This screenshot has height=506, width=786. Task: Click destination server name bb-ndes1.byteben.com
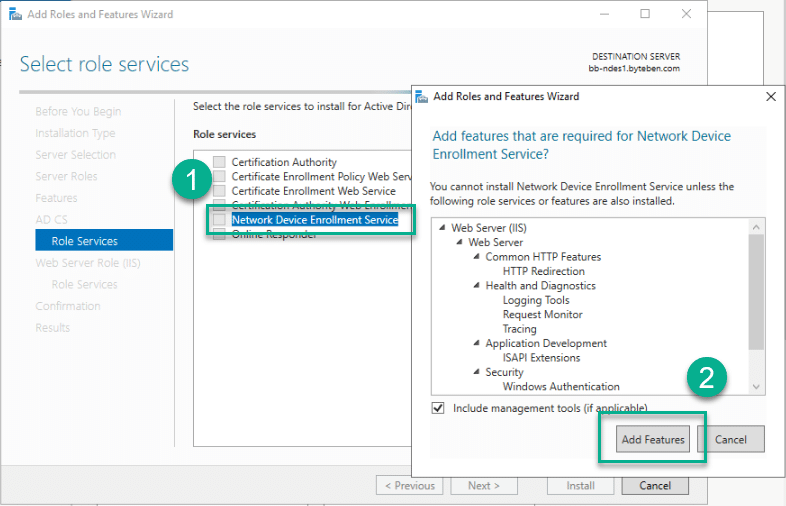pyautogui.click(x=634, y=68)
